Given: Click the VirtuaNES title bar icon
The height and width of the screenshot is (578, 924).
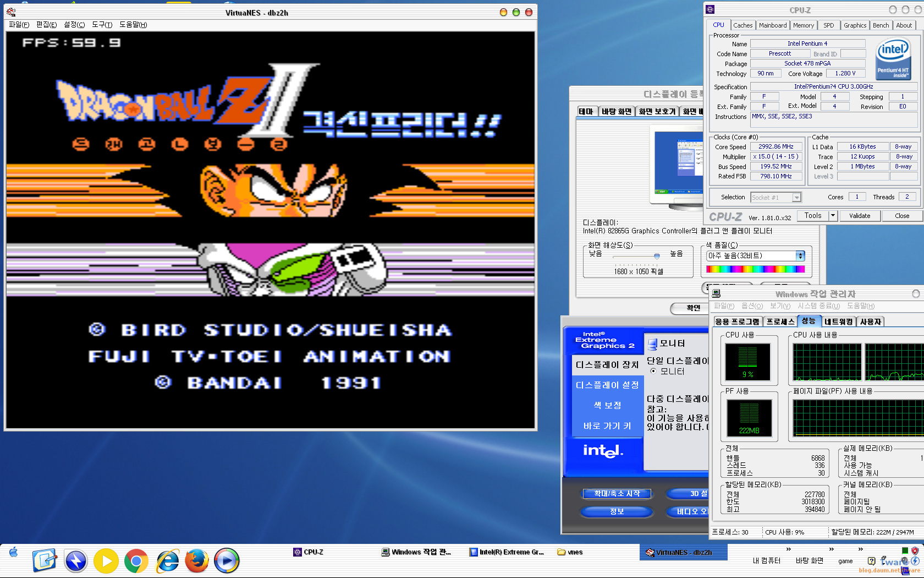Looking at the screenshot, I should click(11, 12).
